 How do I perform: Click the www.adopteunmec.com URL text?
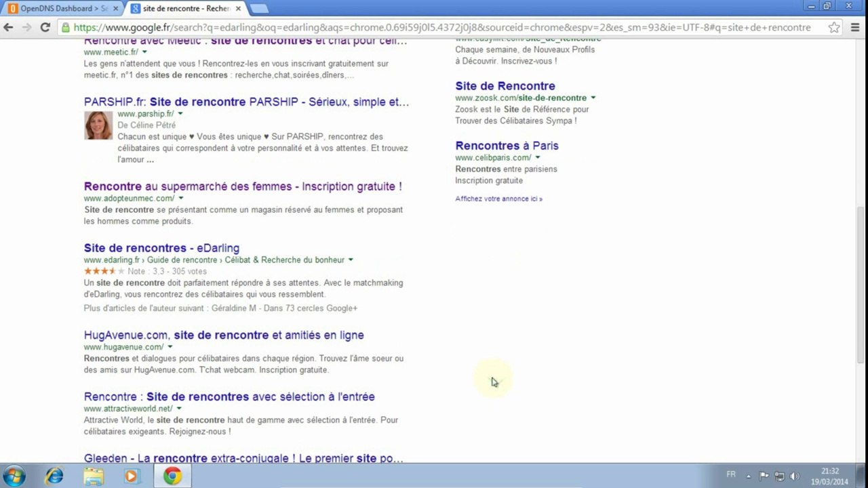tap(129, 199)
